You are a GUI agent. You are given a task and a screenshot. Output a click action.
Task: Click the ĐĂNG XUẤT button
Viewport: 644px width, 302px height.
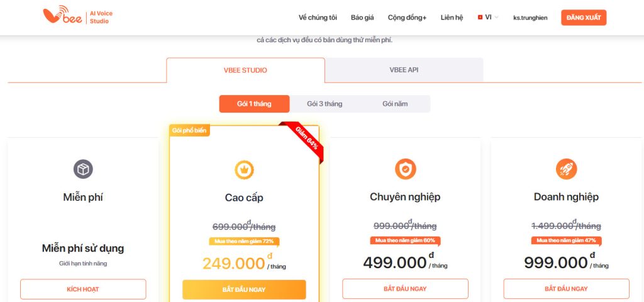(584, 18)
